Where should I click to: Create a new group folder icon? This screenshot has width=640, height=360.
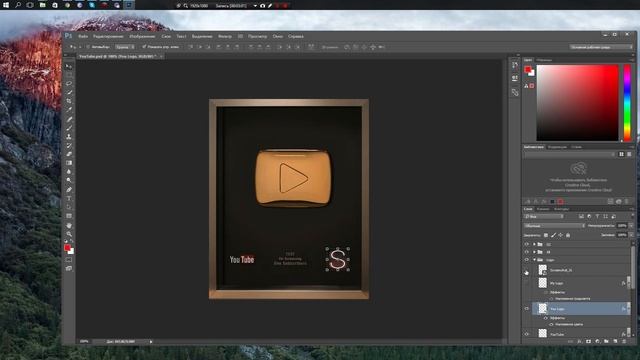tap(606, 341)
